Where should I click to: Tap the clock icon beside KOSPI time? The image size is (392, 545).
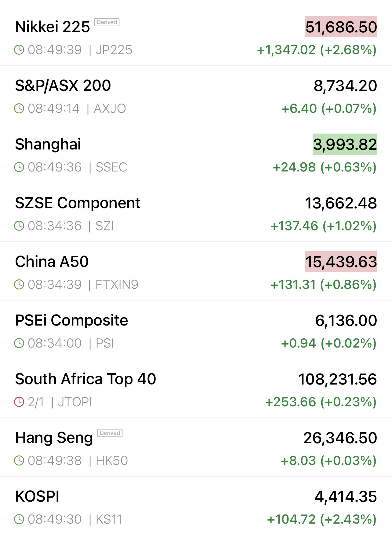(19, 519)
